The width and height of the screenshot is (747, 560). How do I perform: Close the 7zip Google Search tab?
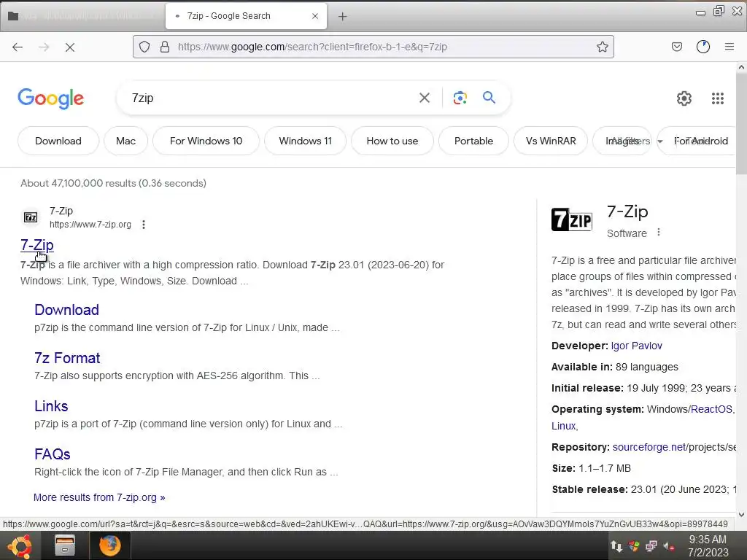coord(315,16)
